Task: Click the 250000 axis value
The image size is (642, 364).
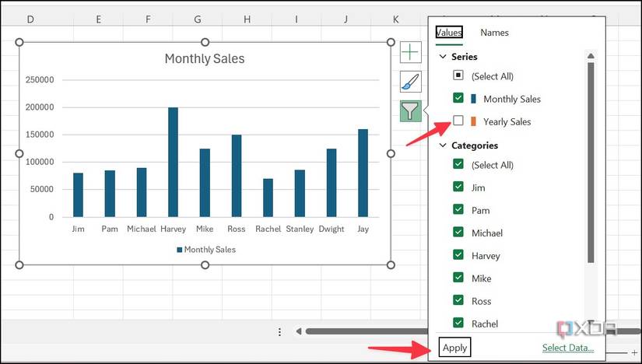Action: pyautogui.click(x=40, y=80)
